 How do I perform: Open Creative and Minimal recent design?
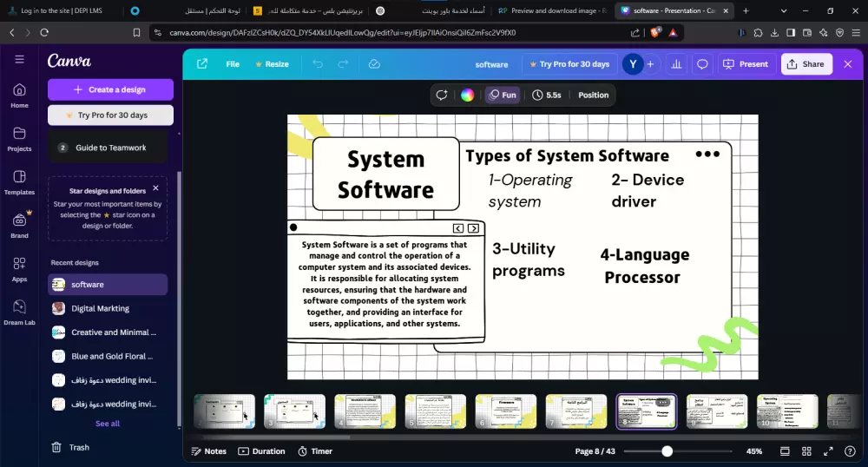tap(108, 332)
